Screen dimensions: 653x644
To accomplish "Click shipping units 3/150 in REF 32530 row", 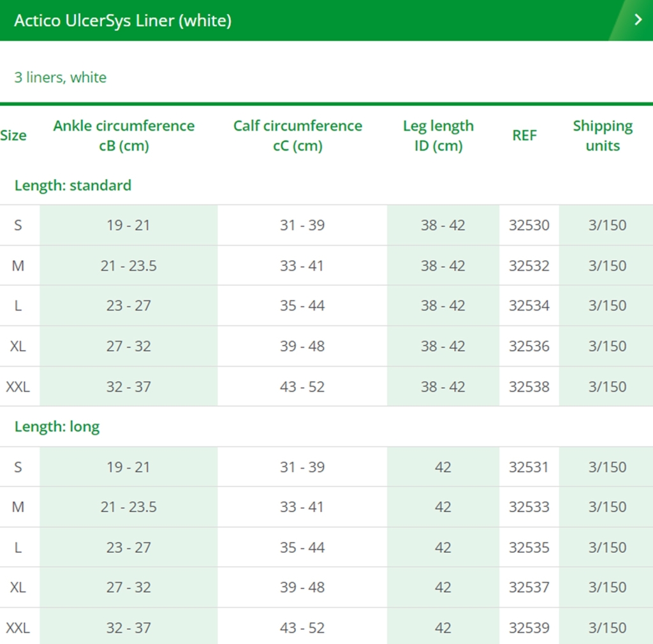I will [607, 225].
